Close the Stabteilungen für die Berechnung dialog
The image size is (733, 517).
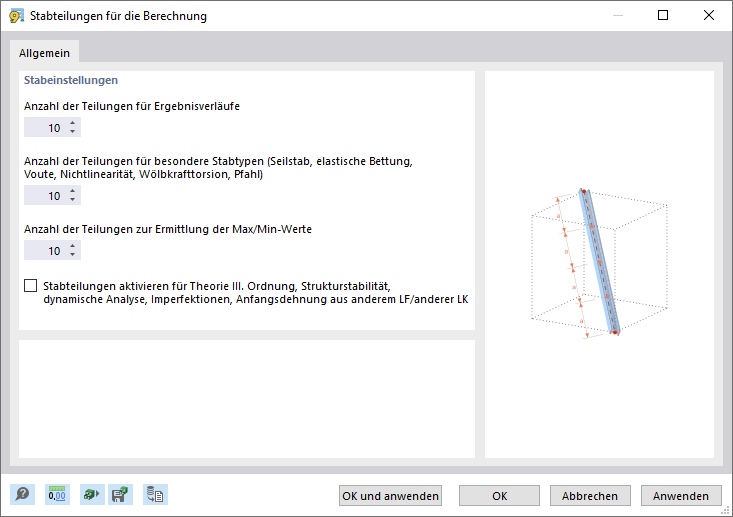click(x=709, y=15)
